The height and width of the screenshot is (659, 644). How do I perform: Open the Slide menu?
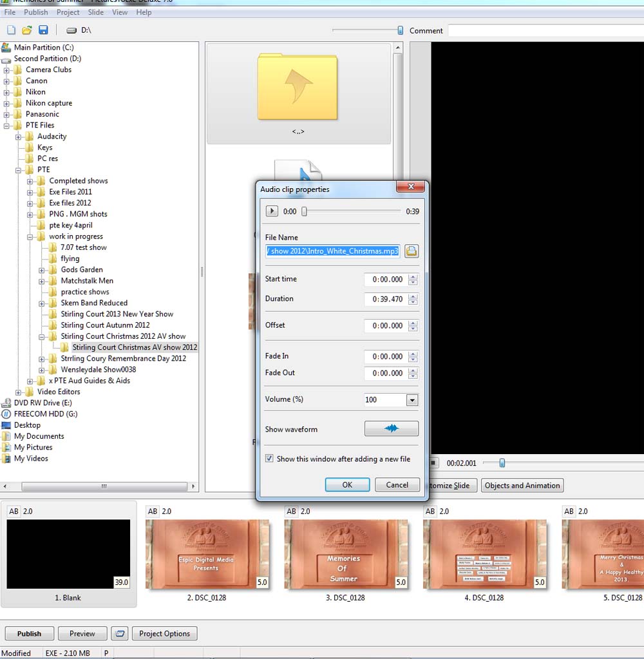tap(95, 12)
